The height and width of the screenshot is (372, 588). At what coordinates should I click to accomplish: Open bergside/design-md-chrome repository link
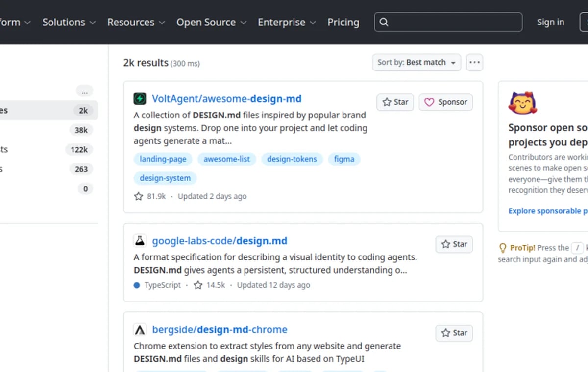220,329
